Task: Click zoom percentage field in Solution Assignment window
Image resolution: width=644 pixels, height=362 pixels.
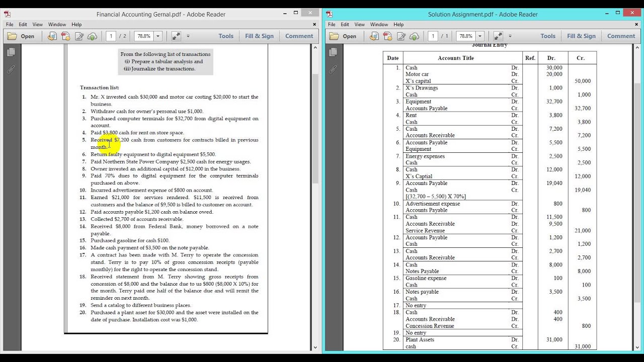Action: point(466,36)
